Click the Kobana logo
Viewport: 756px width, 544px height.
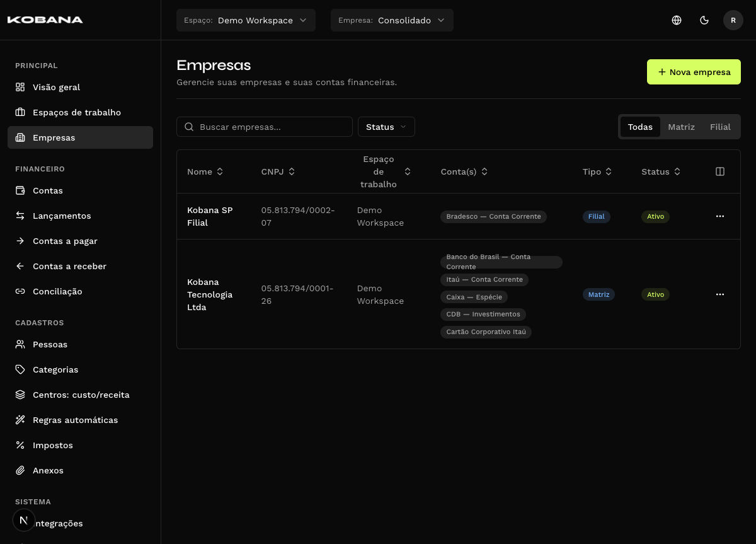click(x=45, y=20)
